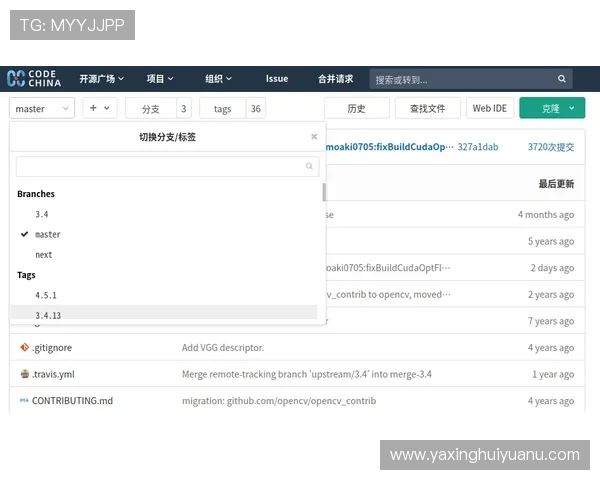Expand the 开源广场 menu
The image size is (600, 480).
[101, 79]
